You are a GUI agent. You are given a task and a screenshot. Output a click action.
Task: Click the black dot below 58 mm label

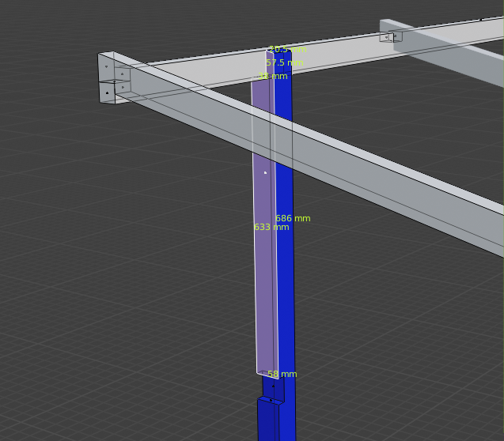tap(273, 386)
